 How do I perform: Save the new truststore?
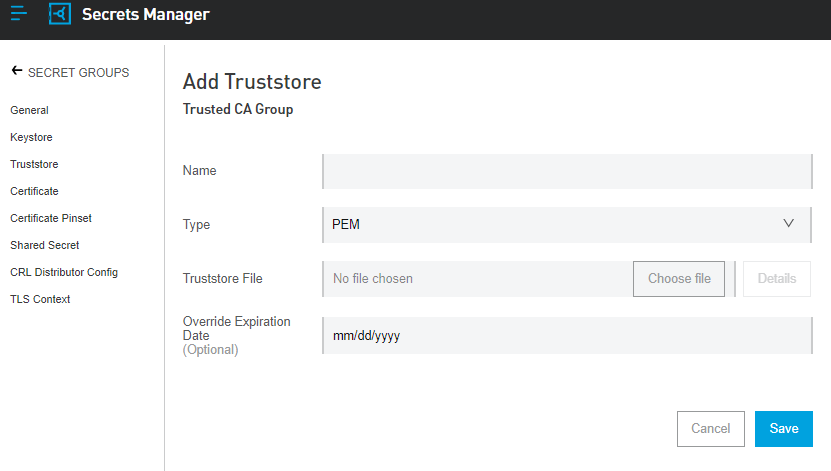click(x=783, y=428)
